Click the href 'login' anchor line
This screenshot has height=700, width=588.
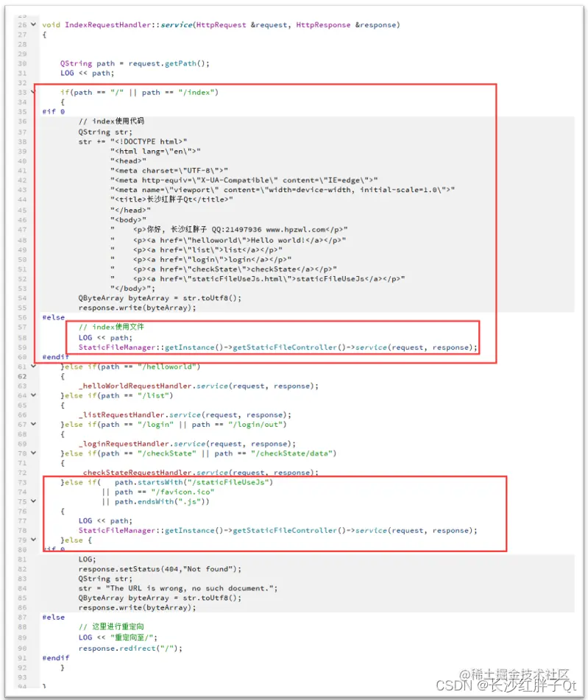[201, 259]
